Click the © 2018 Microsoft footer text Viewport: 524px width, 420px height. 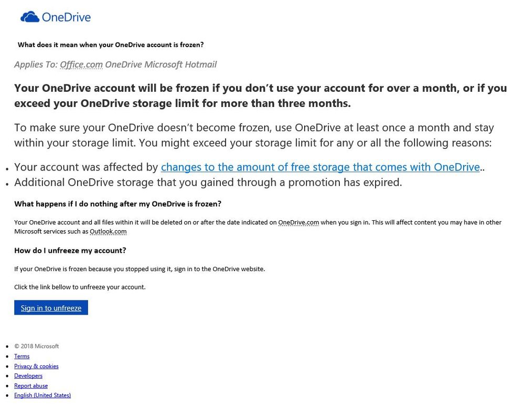pos(37,347)
